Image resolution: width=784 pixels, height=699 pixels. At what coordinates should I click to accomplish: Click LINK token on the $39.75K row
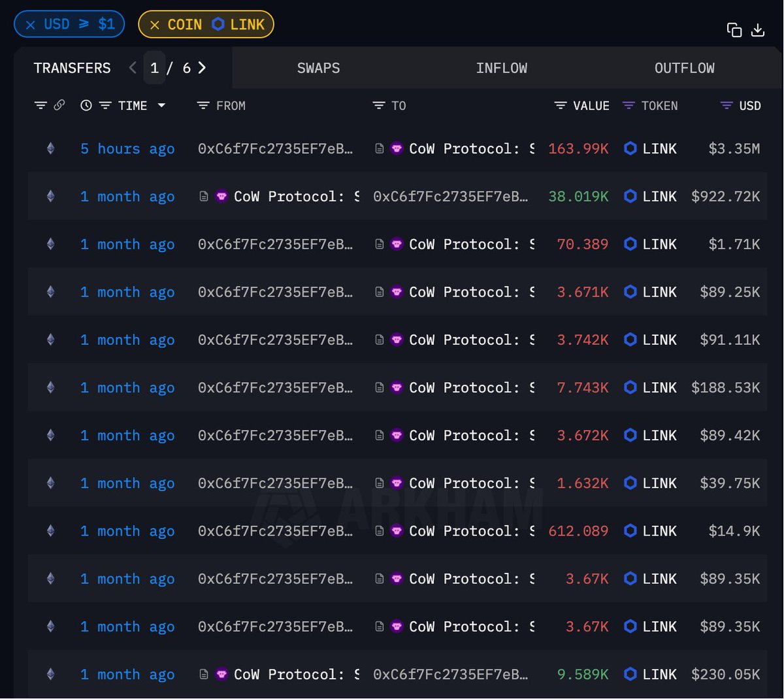pyautogui.click(x=650, y=483)
